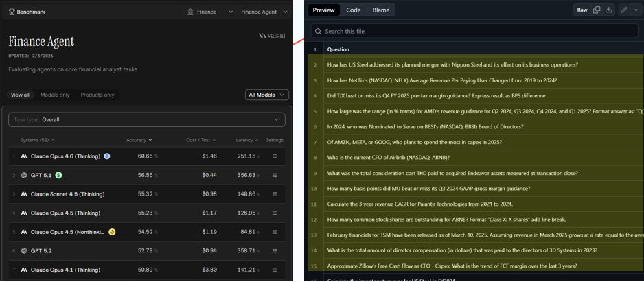Select row about US Steel Nippon merger
Image resolution: width=644 pixels, height=282 pixels.
[x=476, y=65]
